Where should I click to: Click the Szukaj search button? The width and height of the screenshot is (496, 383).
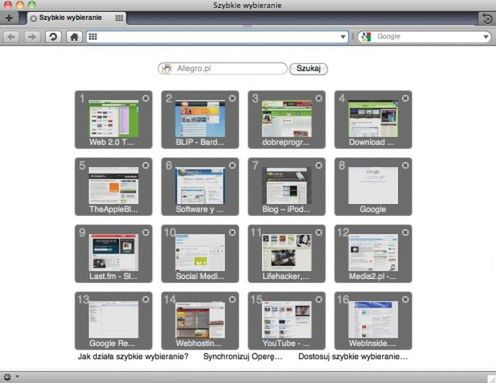[309, 69]
